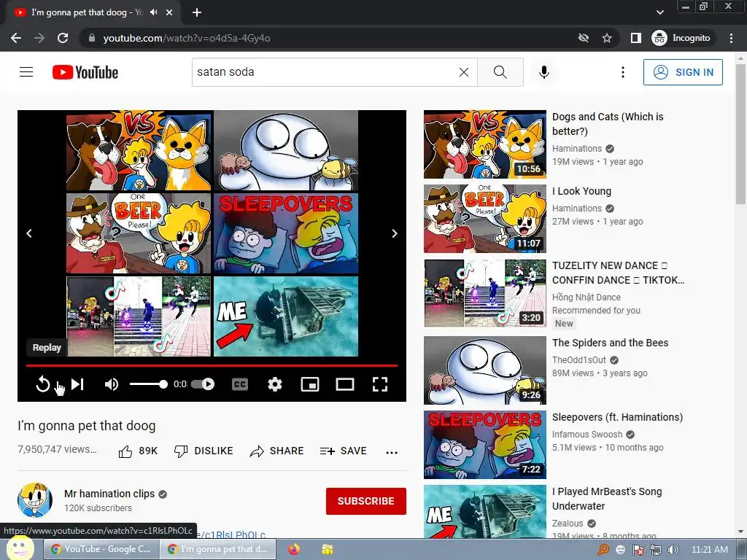
Task: Like the video thumbs up
Action: pos(138,451)
